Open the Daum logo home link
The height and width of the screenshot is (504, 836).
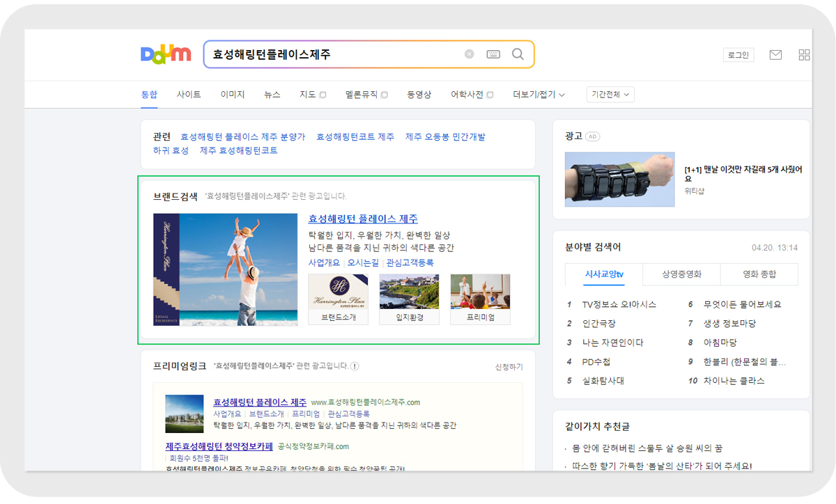(x=166, y=54)
